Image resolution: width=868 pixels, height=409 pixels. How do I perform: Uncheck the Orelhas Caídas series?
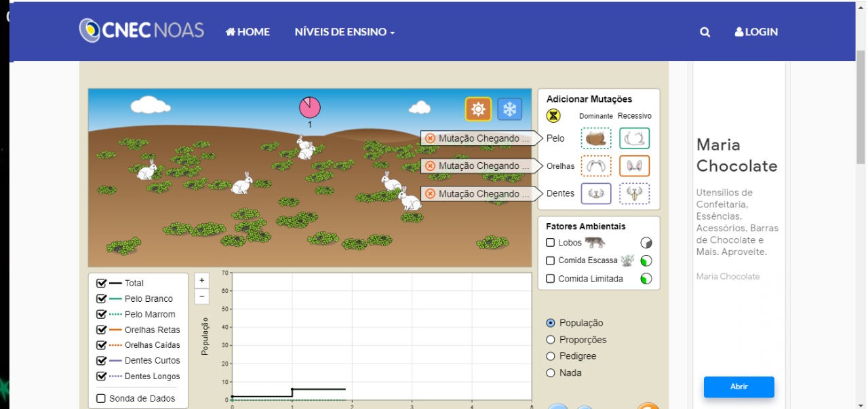pyautogui.click(x=102, y=345)
